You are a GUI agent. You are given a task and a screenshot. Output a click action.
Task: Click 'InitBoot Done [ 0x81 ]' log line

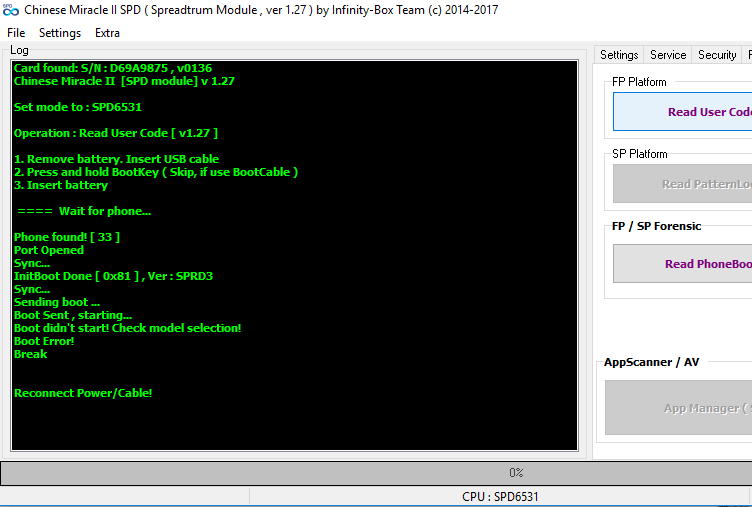[x=113, y=276]
